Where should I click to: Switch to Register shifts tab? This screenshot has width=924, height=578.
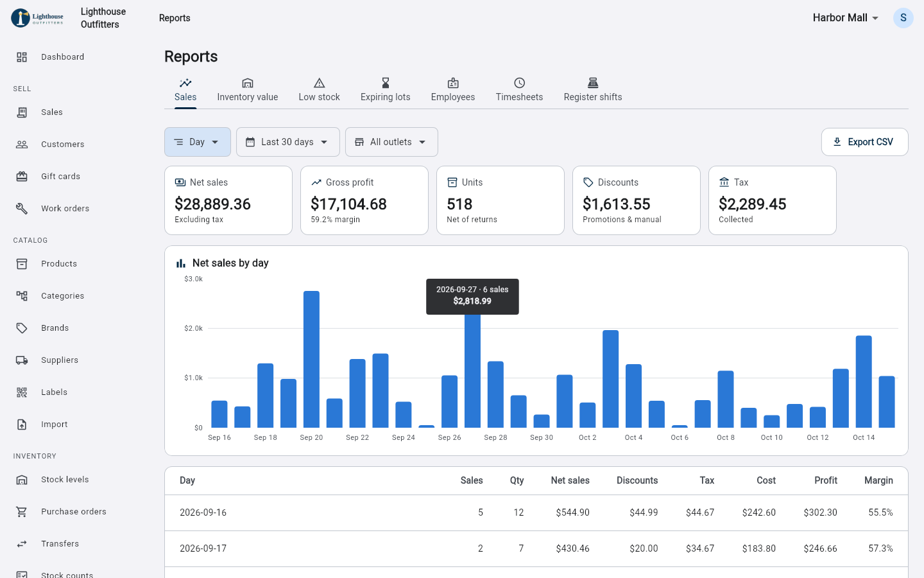(x=593, y=91)
